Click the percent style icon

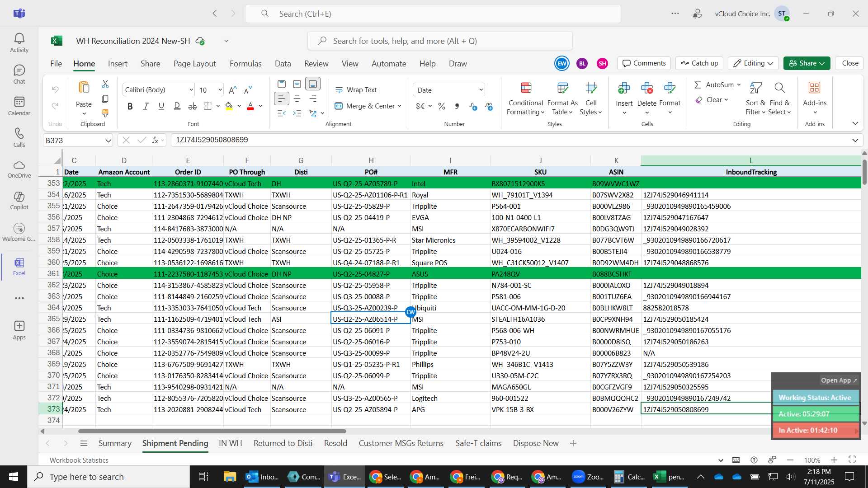coord(442,106)
